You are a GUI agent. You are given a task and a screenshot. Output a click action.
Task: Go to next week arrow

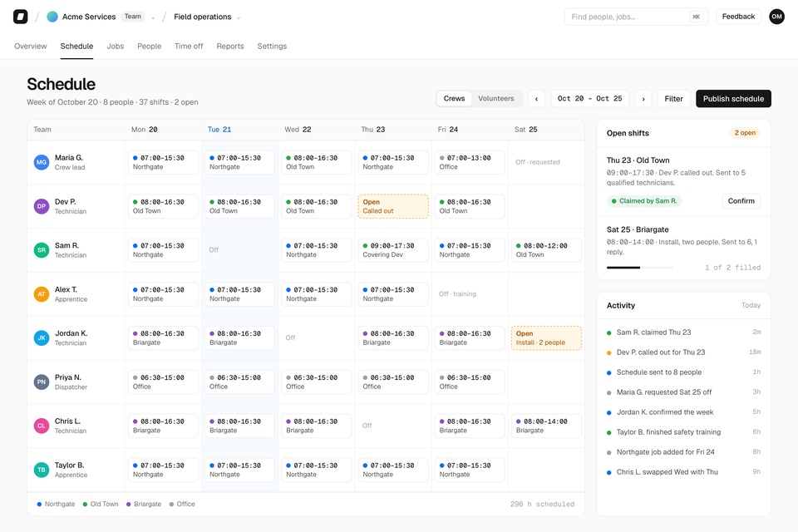tap(643, 99)
